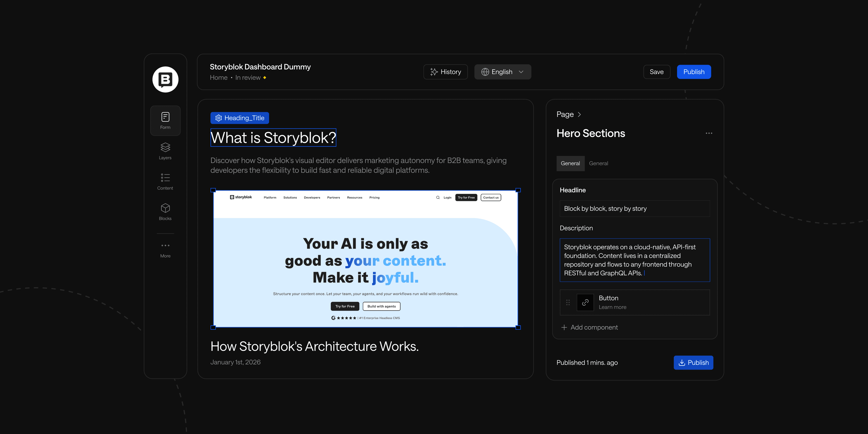Click Build with agents button

coord(382,306)
